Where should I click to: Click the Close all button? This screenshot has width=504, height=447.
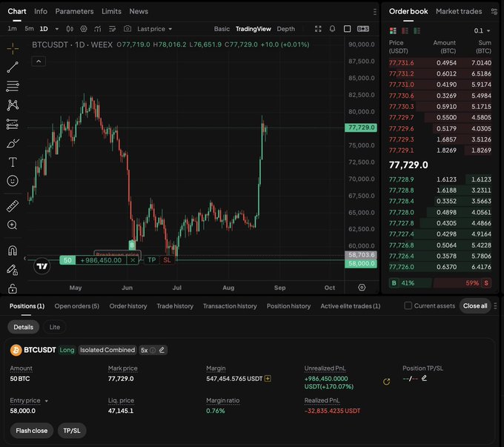[x=475, y=306]
